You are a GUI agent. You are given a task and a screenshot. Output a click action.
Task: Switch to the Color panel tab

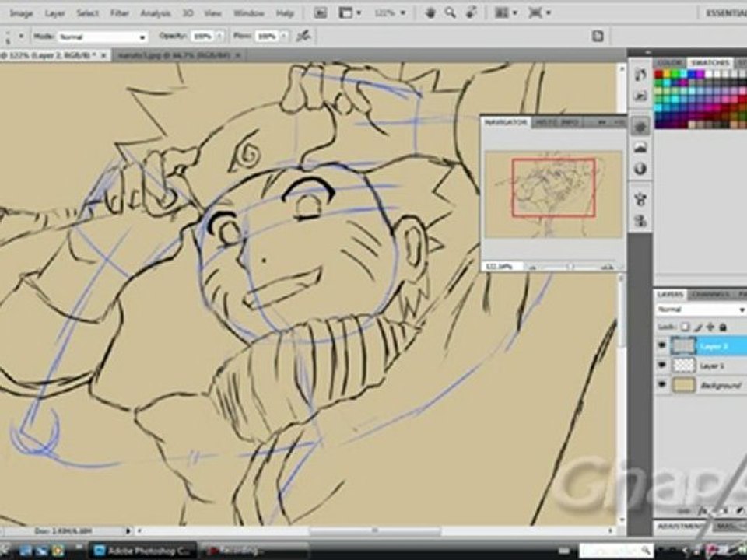tap(669, 63)
